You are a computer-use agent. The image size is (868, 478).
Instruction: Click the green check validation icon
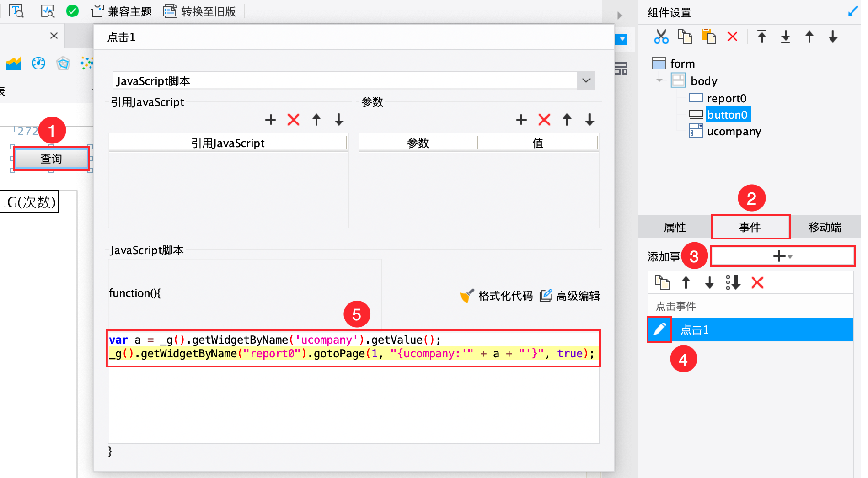72,11
